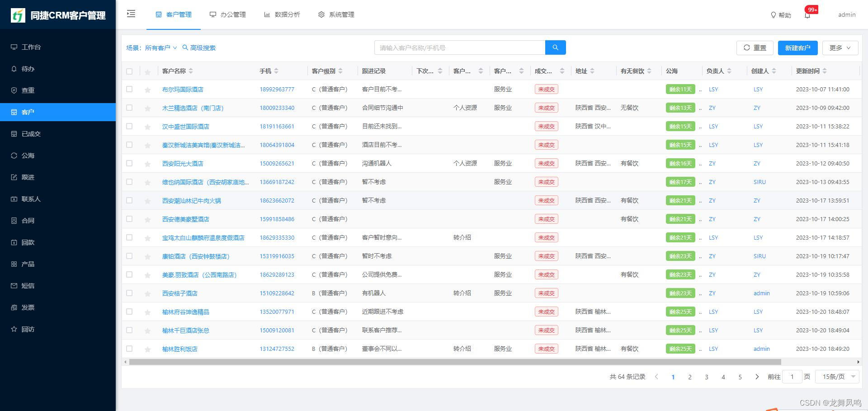This screenshot has width=868, height=411.
Task: Sort by 更新时间 column arrows
Action: (x=825, y=71)
